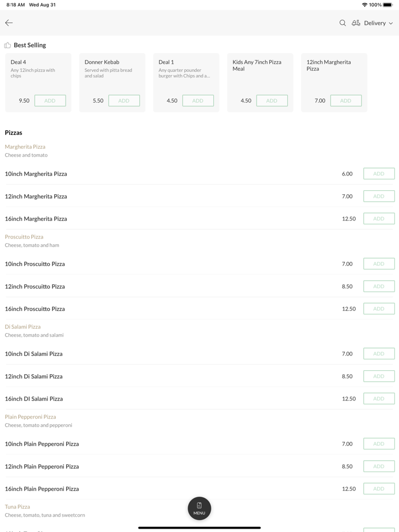Tap the Pizzas section title
The width and height of the screenshot is (399, 532).
[13, 133]
